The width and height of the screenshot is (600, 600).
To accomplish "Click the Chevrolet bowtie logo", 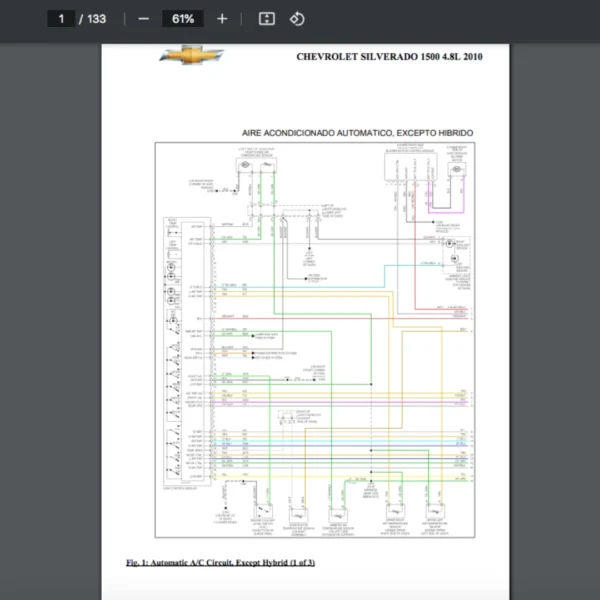I will pos(191,55).
